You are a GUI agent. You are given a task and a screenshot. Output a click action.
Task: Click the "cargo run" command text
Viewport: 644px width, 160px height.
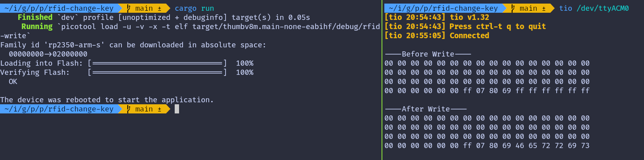(x=194, y=8)
